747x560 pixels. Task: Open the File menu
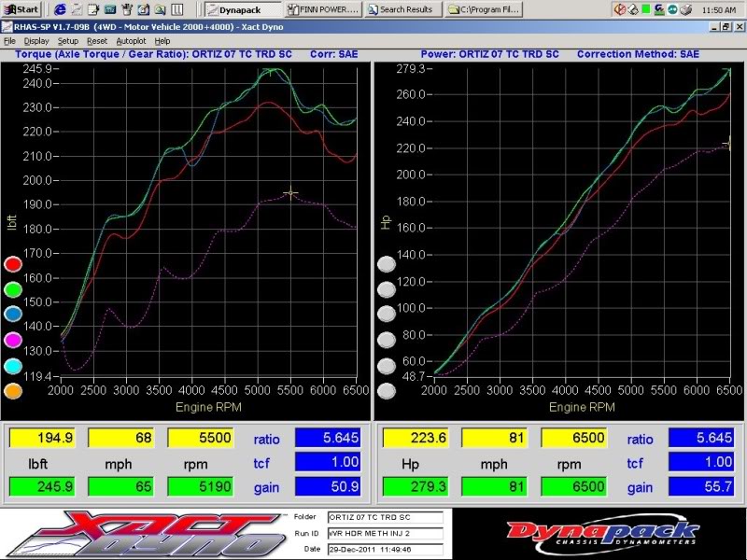pos(9,41)
